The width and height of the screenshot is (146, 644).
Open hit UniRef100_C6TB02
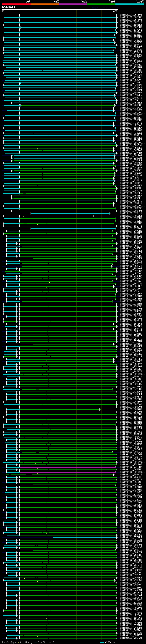(x=131, y=15)
